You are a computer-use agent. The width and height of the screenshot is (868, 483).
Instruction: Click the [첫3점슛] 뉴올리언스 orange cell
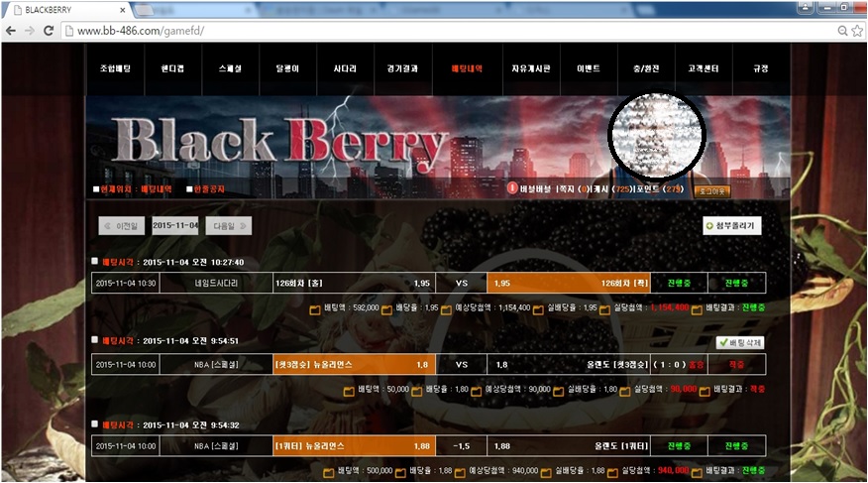click(x=355, y=364)
